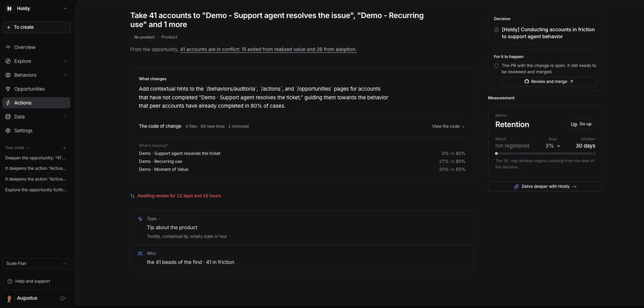
Task: Click the Scale Plan upgrade box
Action: [x=36, y=264]
